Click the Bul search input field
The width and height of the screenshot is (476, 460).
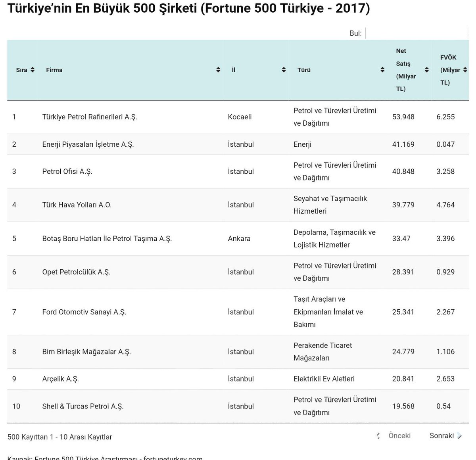416,33
